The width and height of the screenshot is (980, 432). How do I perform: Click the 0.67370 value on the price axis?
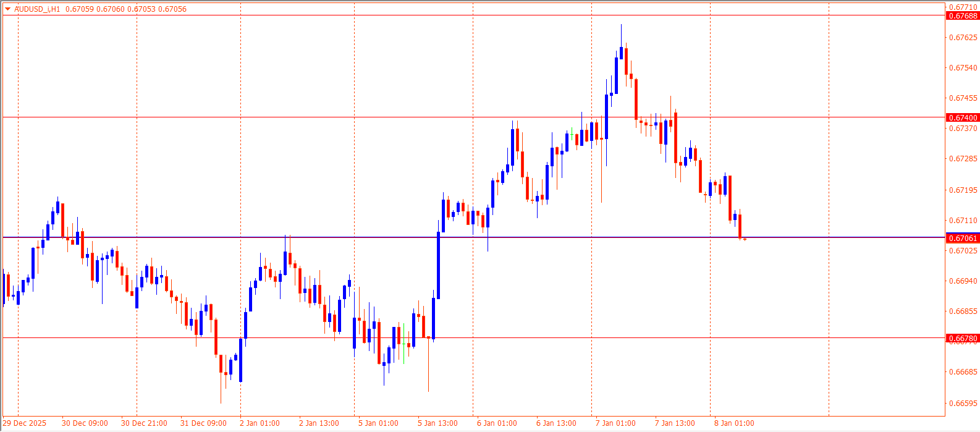pyautogui.click(x=963, y=129)
